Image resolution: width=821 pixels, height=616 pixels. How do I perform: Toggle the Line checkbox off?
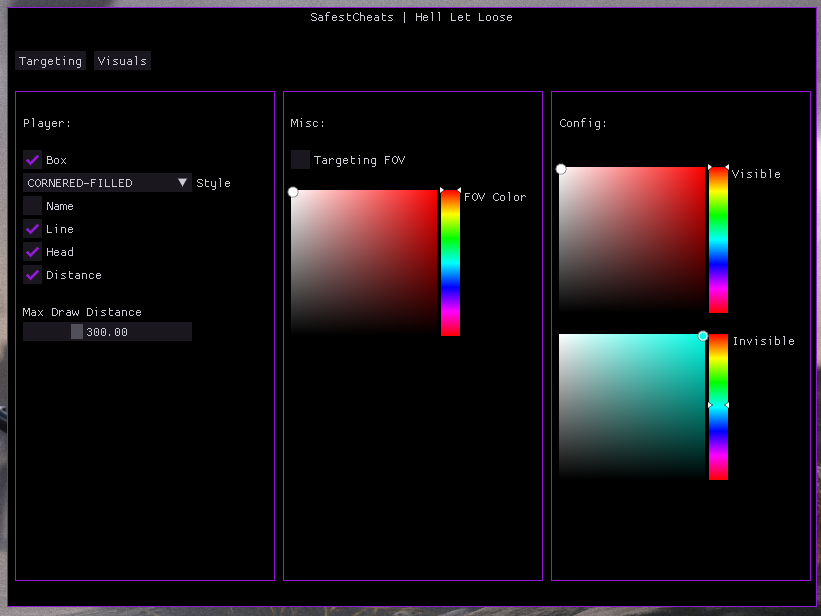click(x=32, y=229)
